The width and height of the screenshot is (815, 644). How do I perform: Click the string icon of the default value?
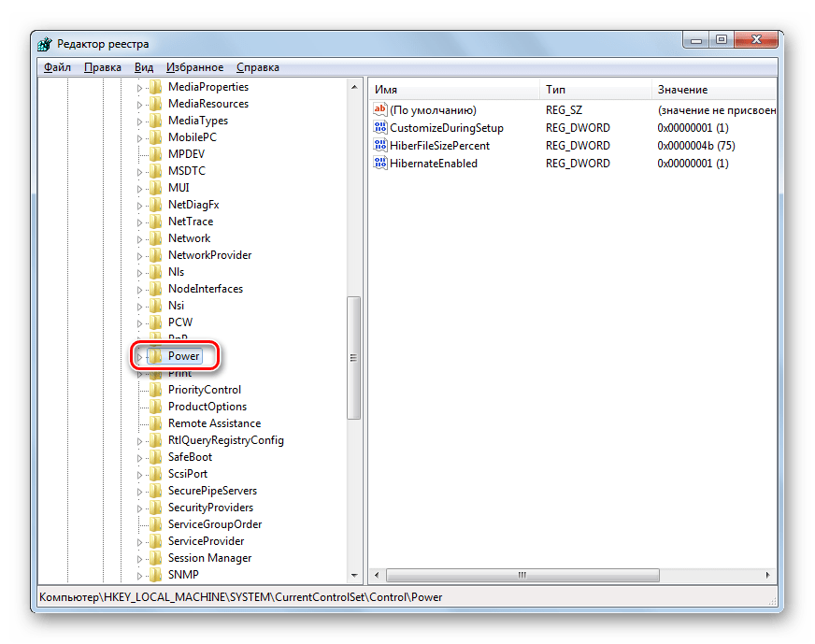[x=380, y=109]
